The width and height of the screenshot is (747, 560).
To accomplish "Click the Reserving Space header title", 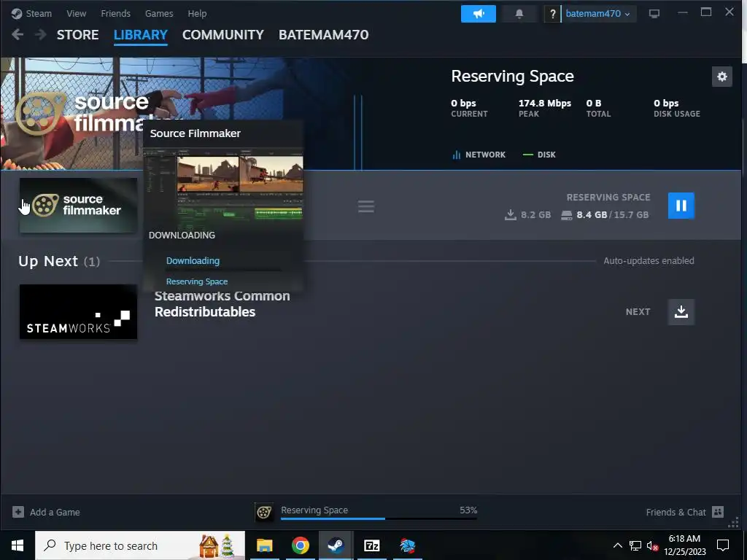I will click(512, 76).
